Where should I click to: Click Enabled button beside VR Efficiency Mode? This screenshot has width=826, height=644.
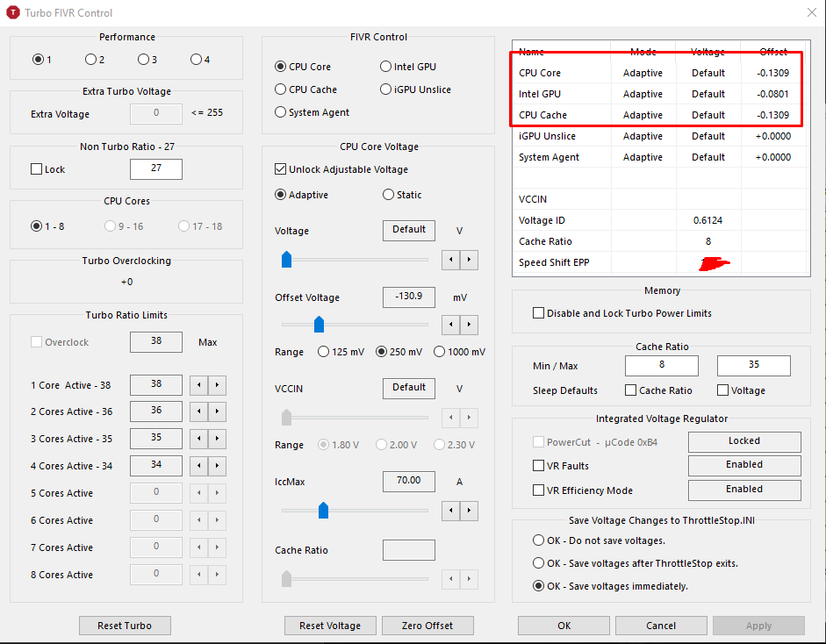tap(744, 490)
